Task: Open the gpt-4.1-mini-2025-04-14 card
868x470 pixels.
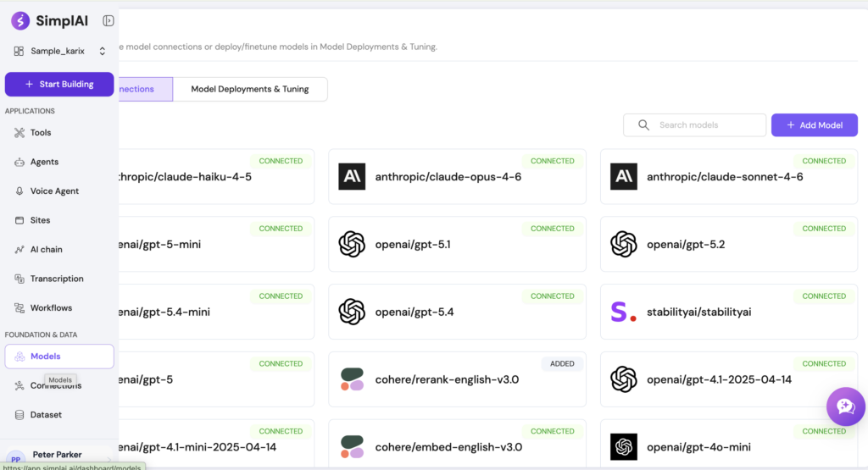Action: click(x=216, y=445)
